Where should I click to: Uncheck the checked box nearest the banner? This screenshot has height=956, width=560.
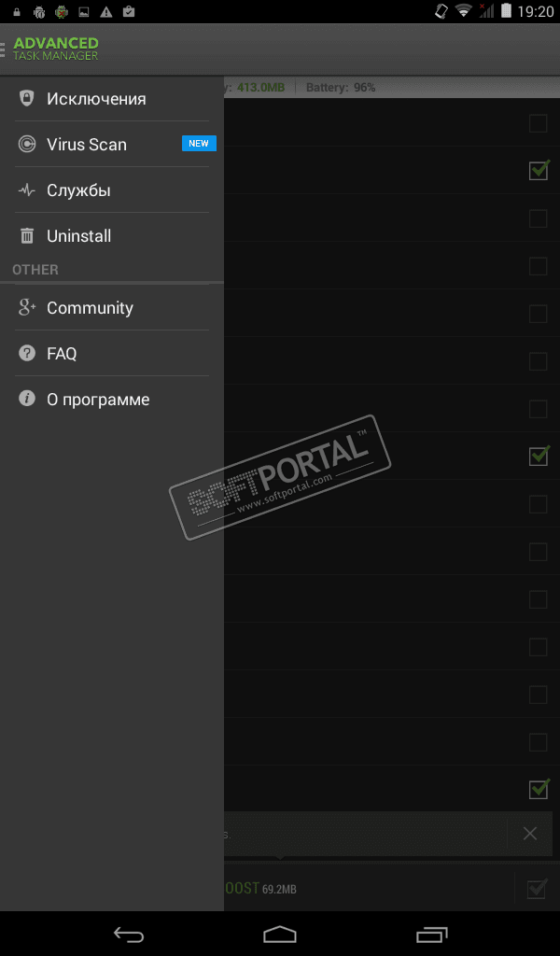(539, 789)
